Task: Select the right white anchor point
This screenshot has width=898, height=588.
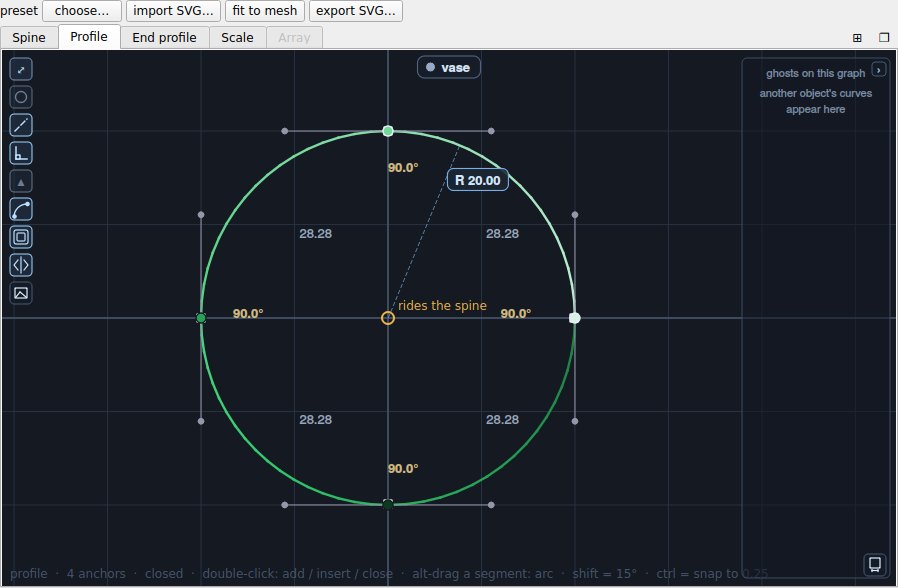Action: click(x=575, y=318)
